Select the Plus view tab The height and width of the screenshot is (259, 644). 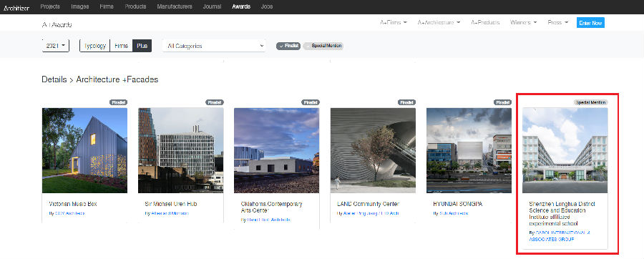(142, 46)
